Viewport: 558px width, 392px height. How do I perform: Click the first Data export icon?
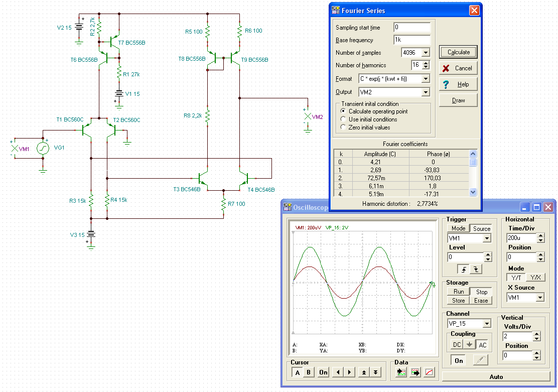pyautogui.click(x=401, y=372)
